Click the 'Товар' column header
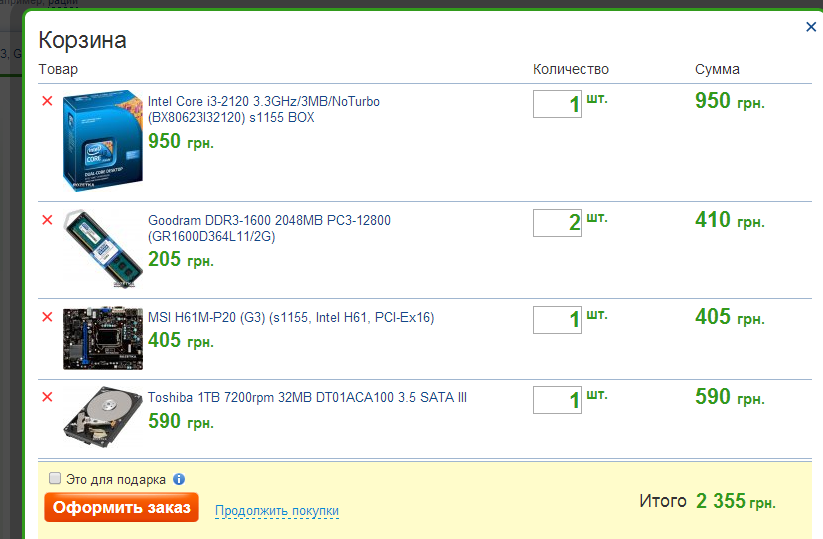The width and height of the screenshot is (823, 539). 58,69
